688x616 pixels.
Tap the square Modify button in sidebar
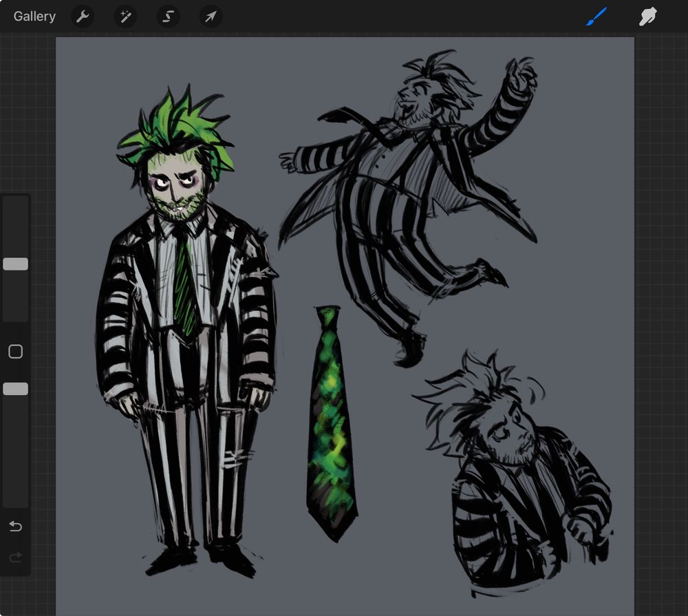coord(15,351)
